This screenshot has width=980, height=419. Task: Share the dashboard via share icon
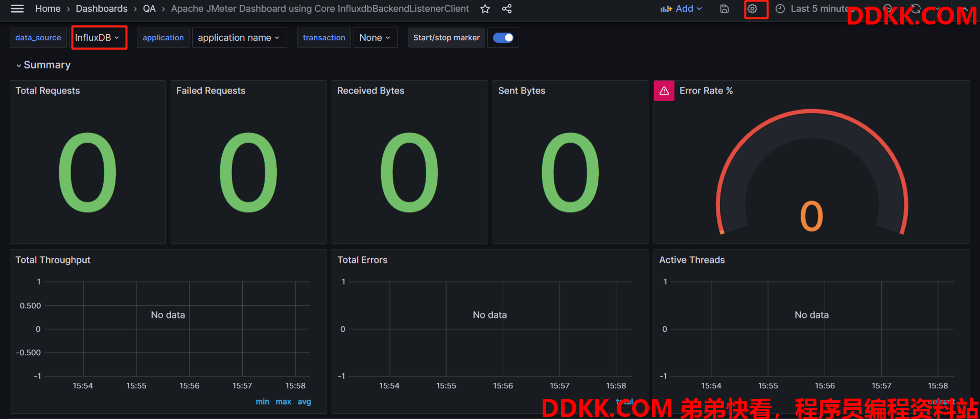[x=507, y=9]
